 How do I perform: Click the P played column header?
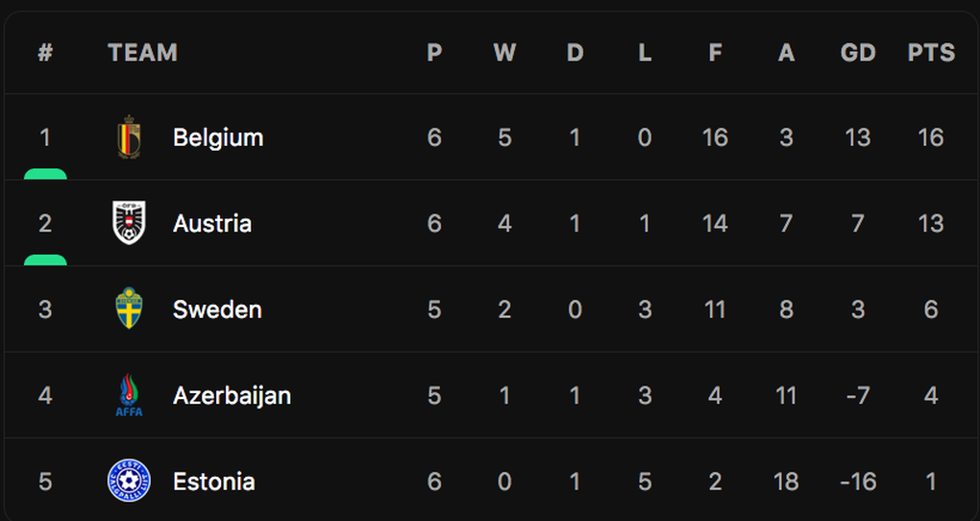(x=434, y=53)
